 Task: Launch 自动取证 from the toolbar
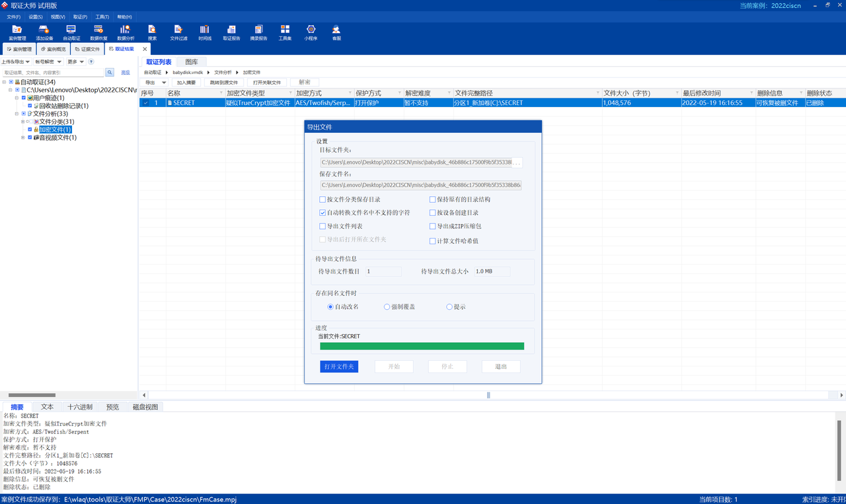point(71,32)
